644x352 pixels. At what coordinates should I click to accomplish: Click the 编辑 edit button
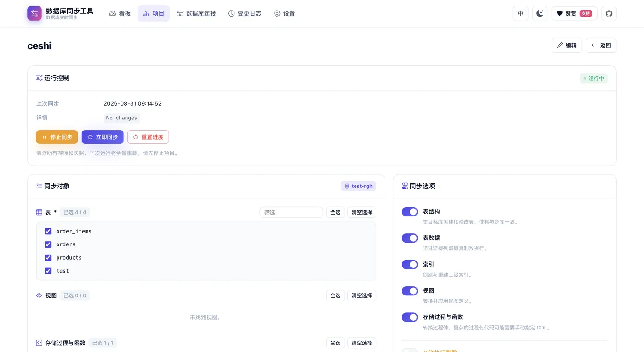[x=567, y=45]
